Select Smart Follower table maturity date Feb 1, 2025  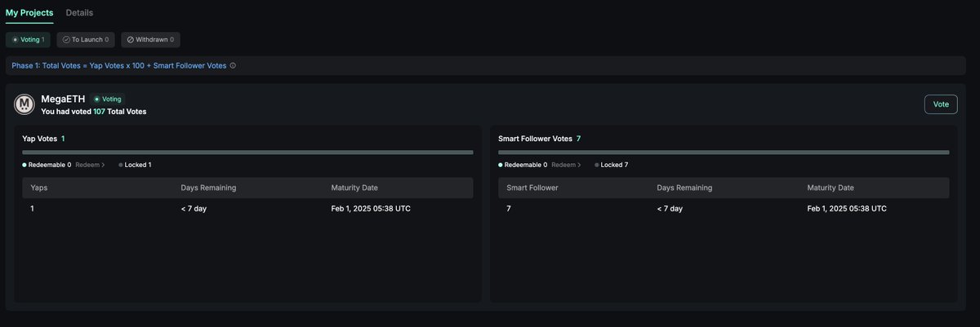click(x=847, y=209)
